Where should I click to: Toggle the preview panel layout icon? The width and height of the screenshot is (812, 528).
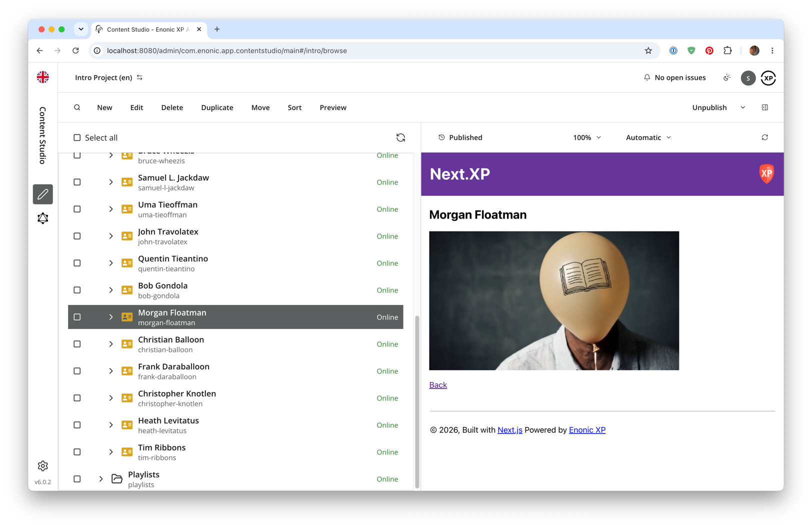765,107
